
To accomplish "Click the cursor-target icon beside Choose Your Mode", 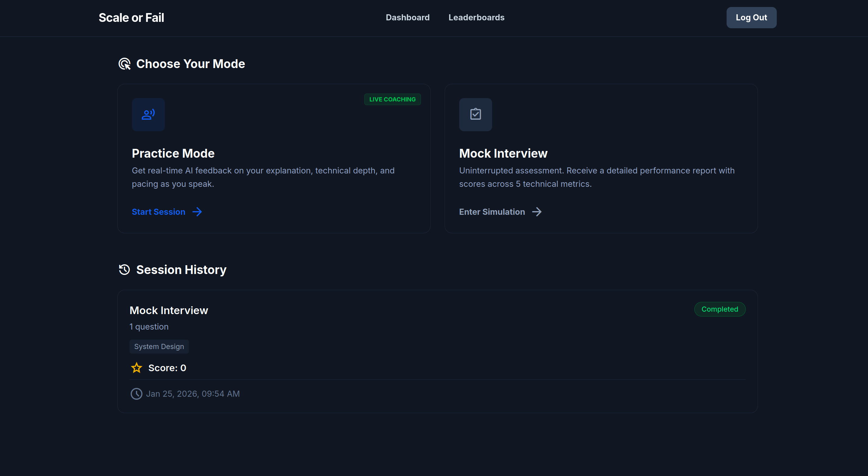I will pos(124,64).
